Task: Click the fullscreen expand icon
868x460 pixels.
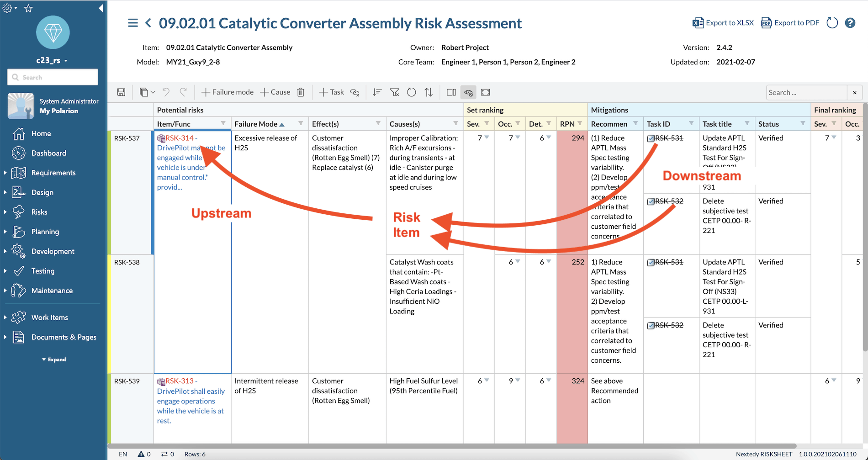Action: tap(486, 92)
